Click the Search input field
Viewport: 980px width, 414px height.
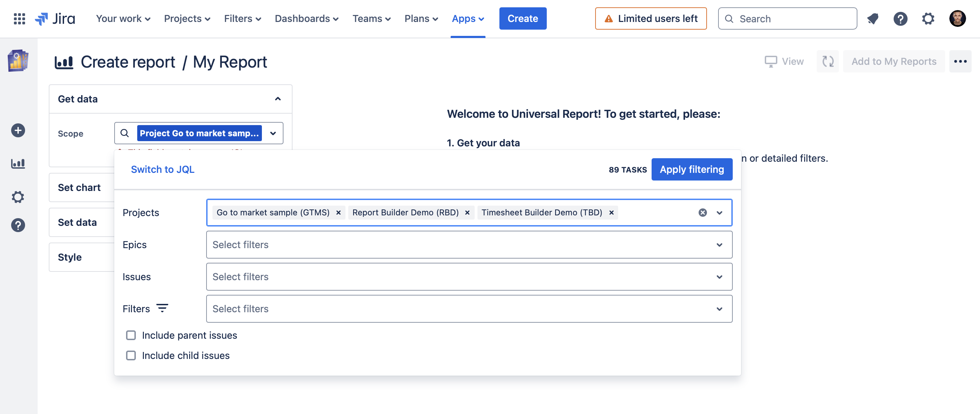pos(787,19)
